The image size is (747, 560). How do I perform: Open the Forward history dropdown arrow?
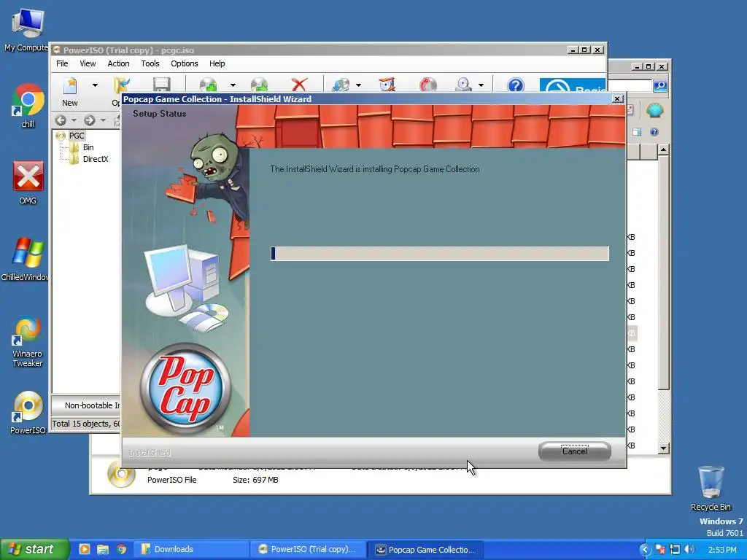point(103,120)
